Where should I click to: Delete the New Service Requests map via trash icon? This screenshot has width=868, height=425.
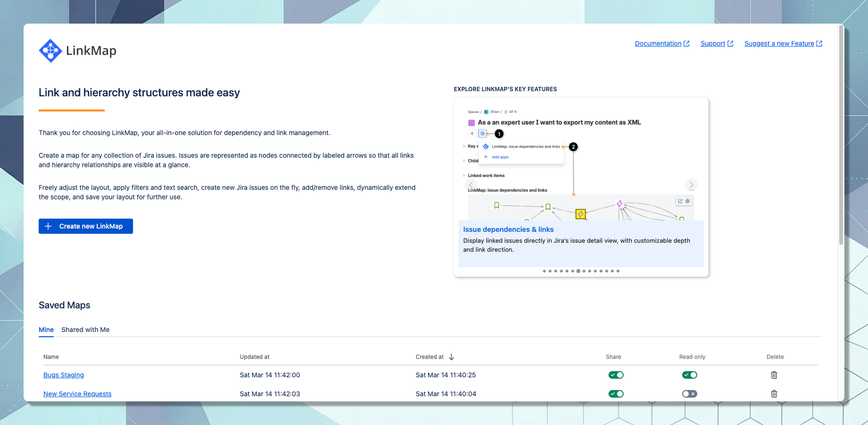coord(774,393)
